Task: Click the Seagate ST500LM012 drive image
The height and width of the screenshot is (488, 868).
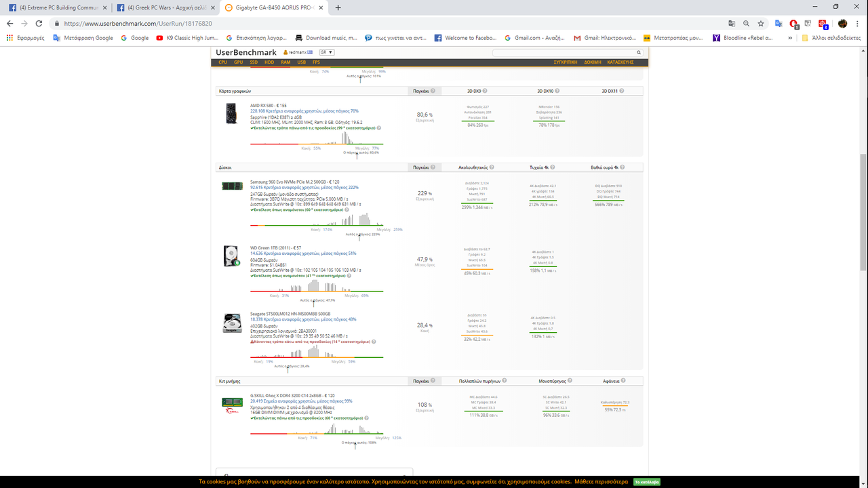Action: [x=232, y=323]
